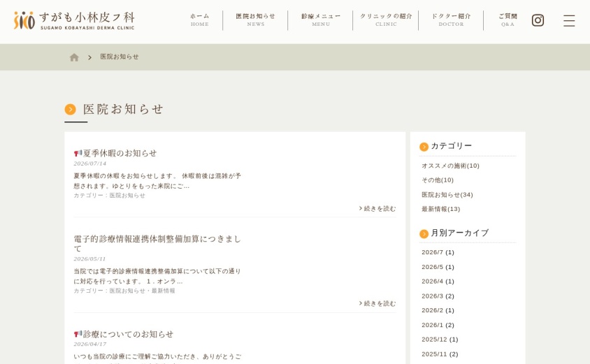The image size is (590, 364).
Task: Open ご質問 Q&A nav item
Action: [508, 20]
